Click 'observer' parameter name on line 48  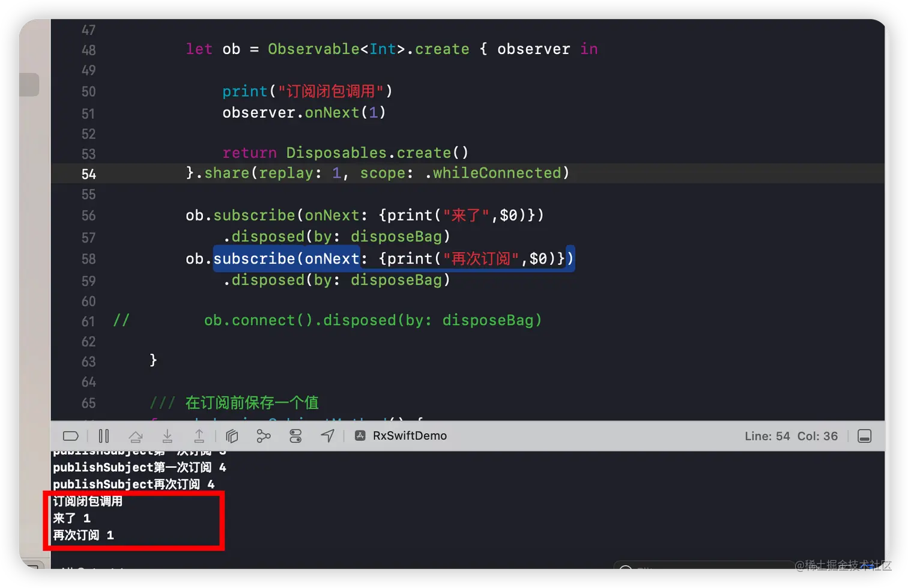click(534, 49)
